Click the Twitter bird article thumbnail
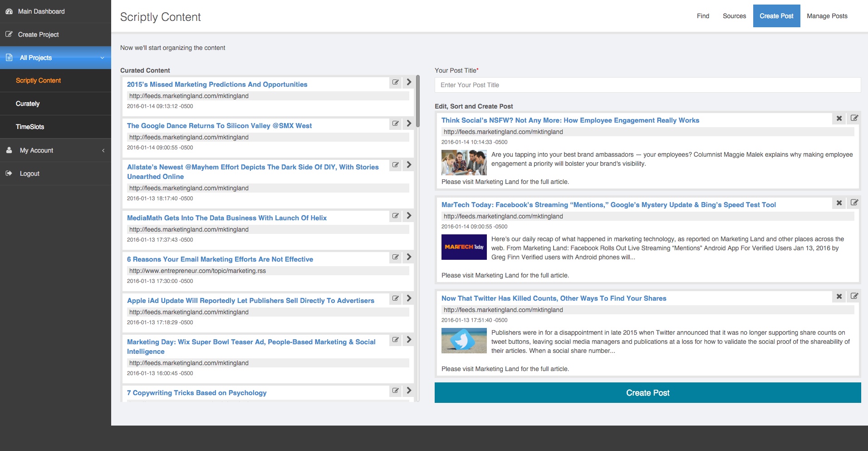This screenshot has width=868, height=451. click(x=464, y=341)
